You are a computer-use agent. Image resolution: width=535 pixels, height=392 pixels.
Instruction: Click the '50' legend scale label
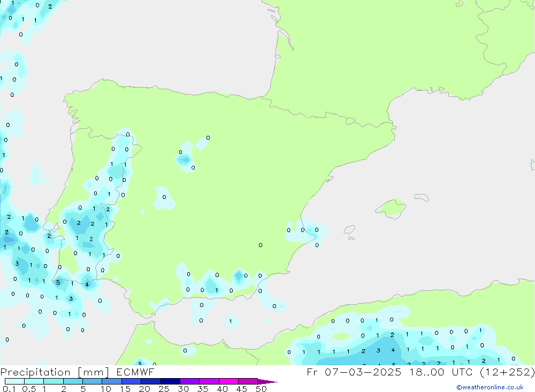tap(261, 389)
